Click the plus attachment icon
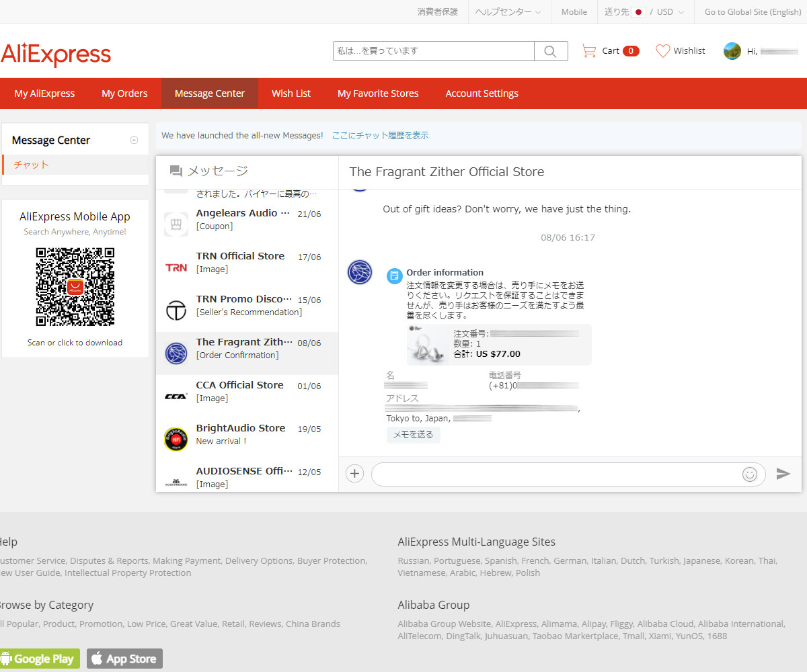This screenshot has height=672, width=807. 354,474
